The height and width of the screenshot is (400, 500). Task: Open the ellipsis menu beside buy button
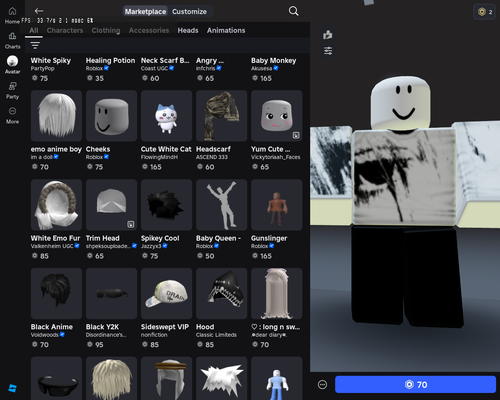click(322, 385)
